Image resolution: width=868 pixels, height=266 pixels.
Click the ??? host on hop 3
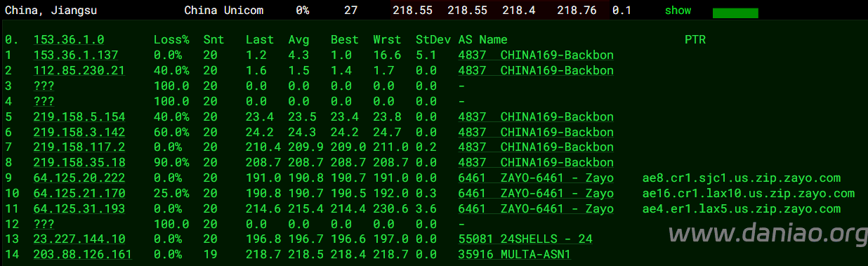pos(44,86)
